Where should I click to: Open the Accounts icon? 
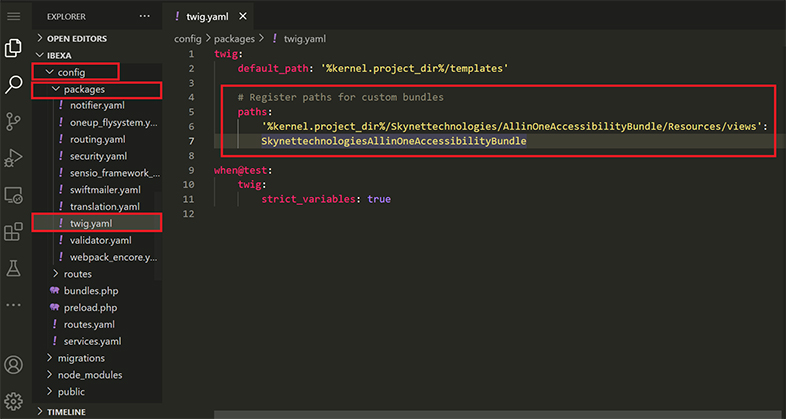(14, 365)
